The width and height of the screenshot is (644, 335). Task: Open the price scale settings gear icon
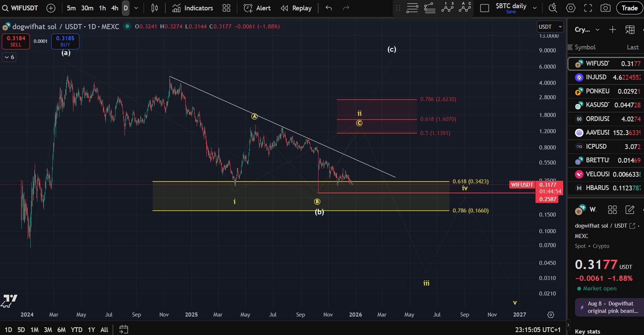click(551, 315)
